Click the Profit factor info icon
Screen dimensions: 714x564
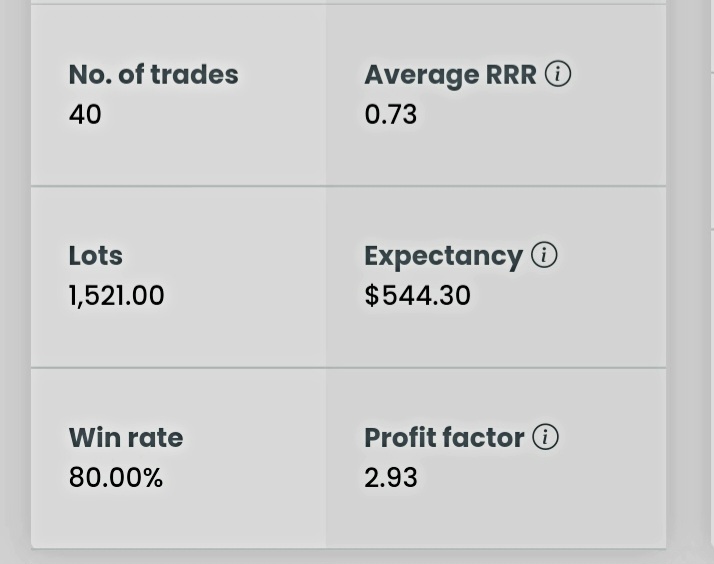pyautogui.click(x=545, y=437)
